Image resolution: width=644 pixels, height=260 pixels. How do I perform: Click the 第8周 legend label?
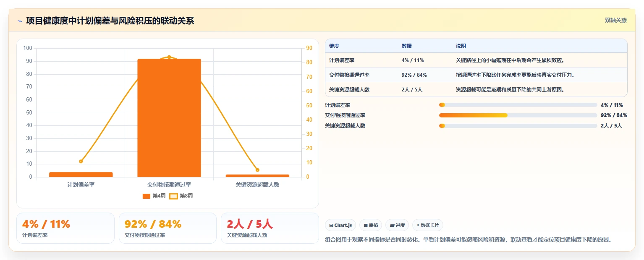point(186,196)
